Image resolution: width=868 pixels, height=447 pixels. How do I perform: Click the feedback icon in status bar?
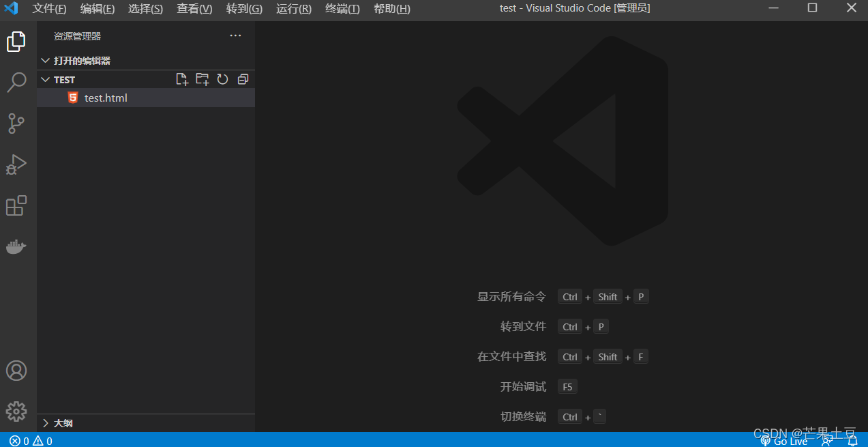coord(827,441)
